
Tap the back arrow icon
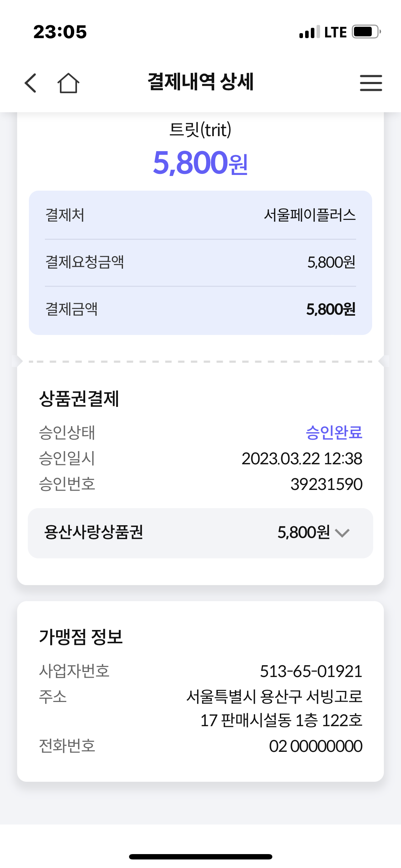point(31,83)
